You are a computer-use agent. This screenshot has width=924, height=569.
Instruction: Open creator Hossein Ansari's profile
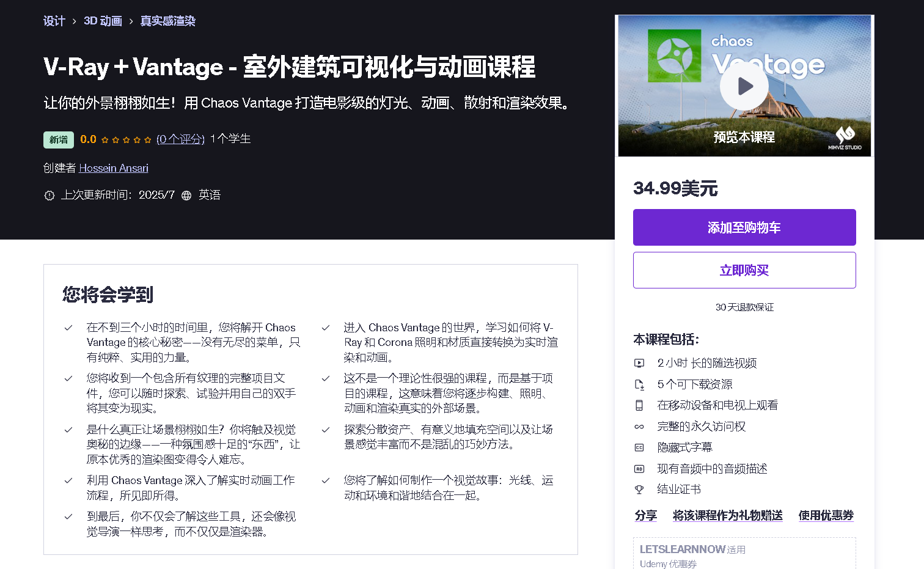point(114,168)
